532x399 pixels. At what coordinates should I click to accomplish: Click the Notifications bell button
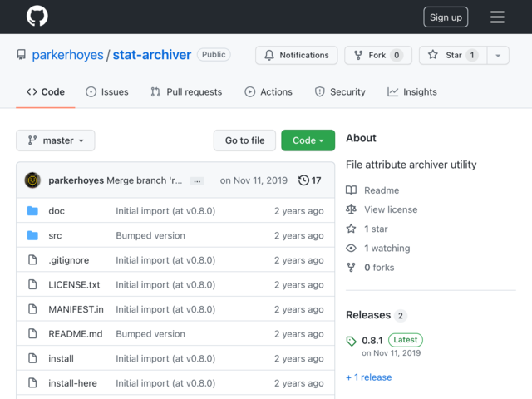297,55
